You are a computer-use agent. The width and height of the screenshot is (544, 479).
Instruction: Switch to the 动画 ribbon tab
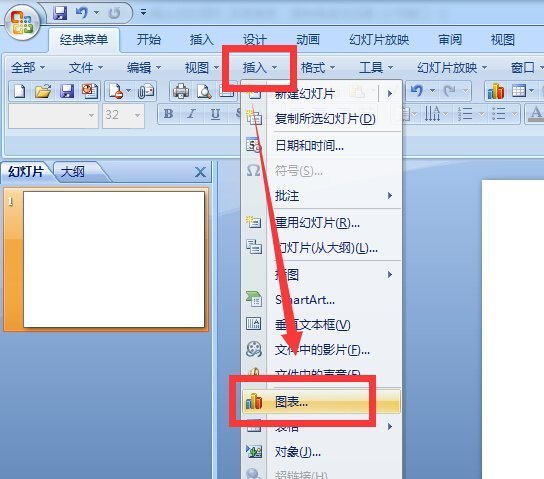click(308, 40)
